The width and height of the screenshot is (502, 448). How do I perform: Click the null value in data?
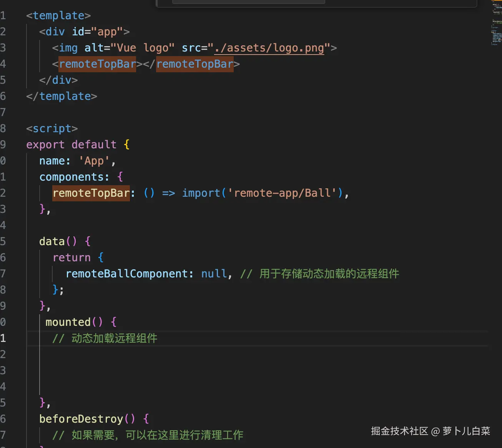(214, 274)
